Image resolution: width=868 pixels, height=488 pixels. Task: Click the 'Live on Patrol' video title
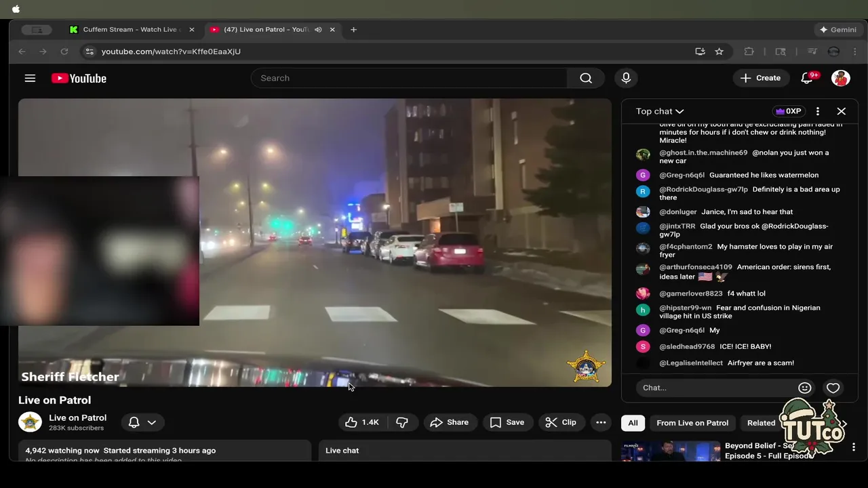[54, 400]
